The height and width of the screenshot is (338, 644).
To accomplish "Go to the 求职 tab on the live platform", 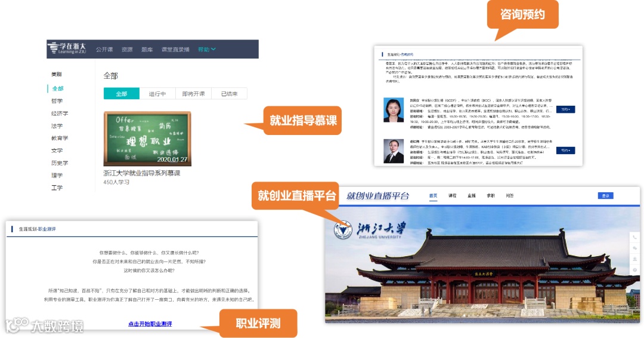I will [490, 196].
